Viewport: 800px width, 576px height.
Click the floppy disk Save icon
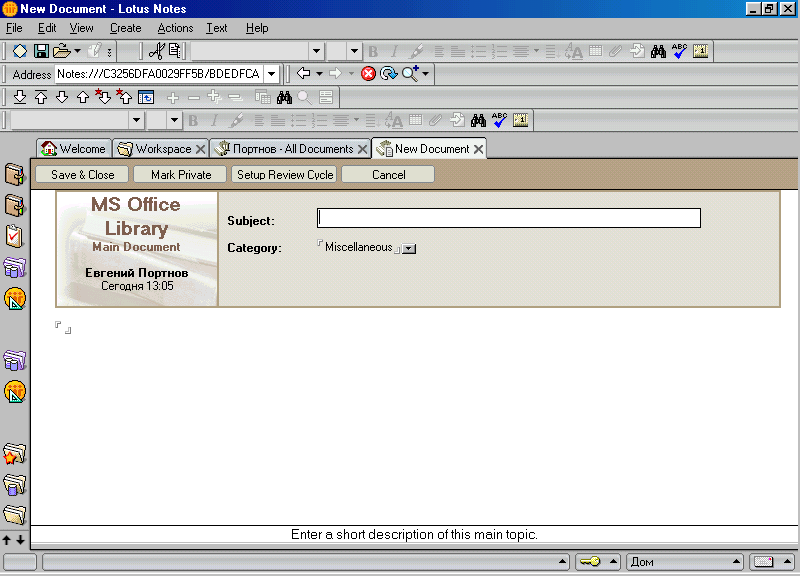pos(41,51)
